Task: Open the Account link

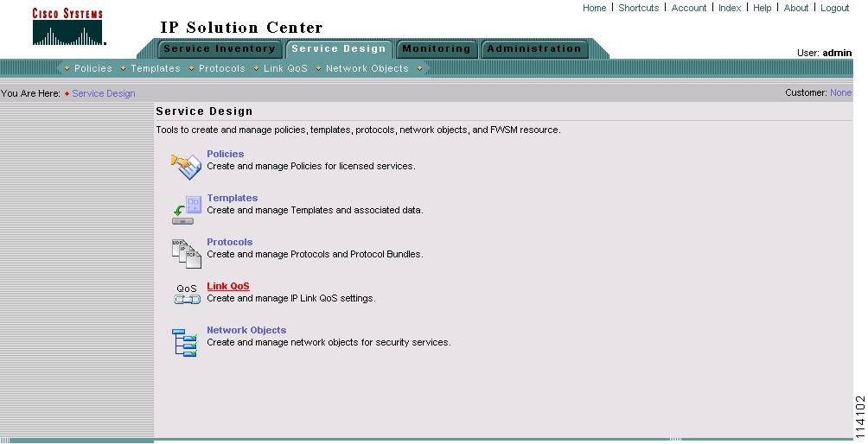Action: pos(689,8)
